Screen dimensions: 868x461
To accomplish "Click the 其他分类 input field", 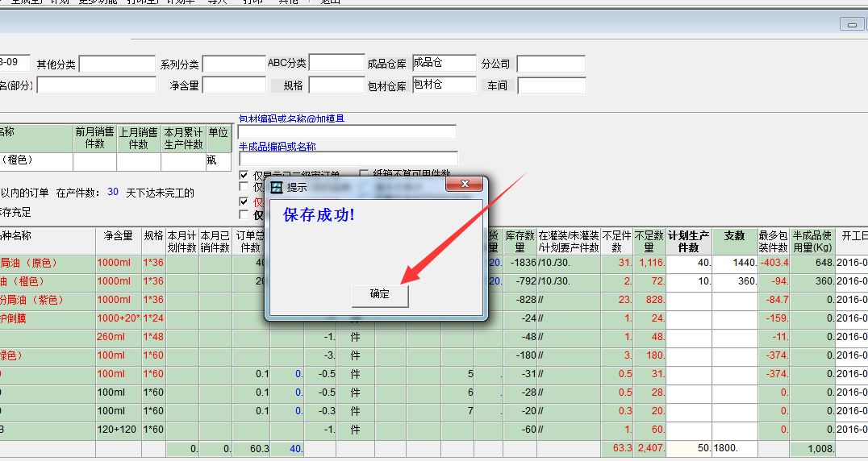I will [x=117, y=64].
